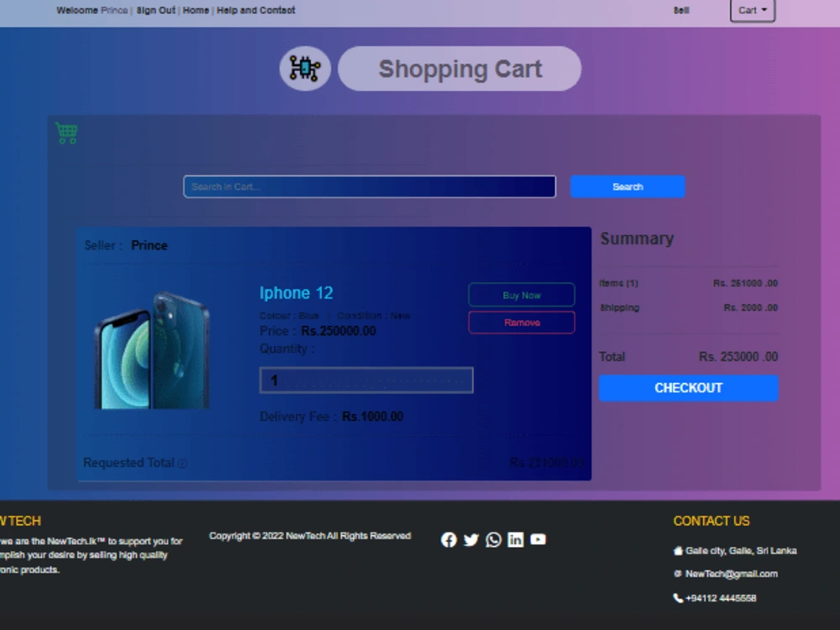Click Shipping amount Rs. 2000 .00

pos(750,307)
